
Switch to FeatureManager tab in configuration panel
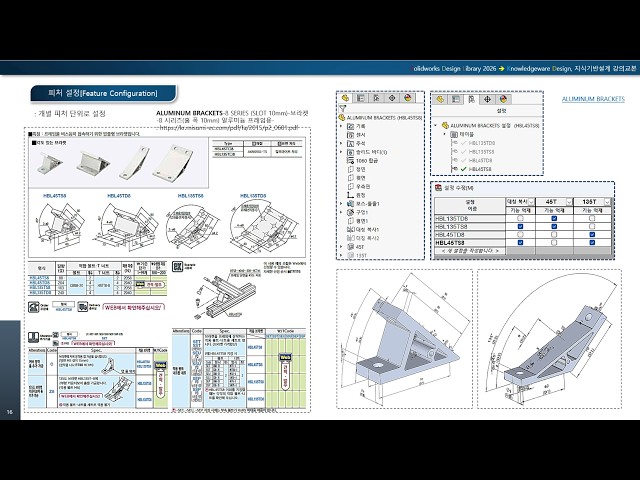440,99
